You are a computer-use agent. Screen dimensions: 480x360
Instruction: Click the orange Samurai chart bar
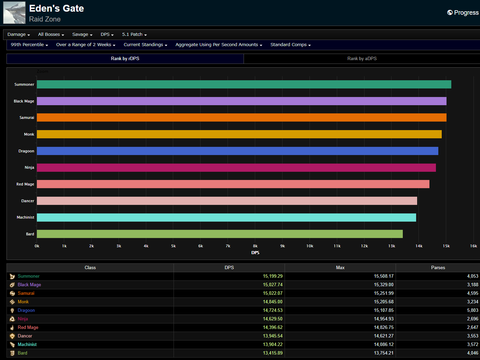pyautogui.click(x=242, y=118)
